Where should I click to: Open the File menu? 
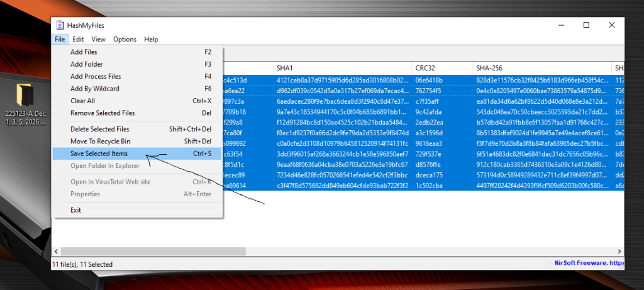point(60,40)
